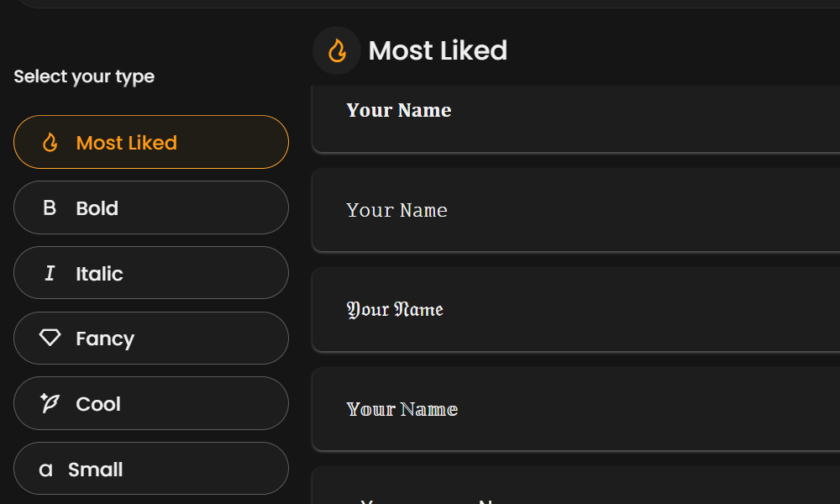Pick Small as your font type
840x504 pixels.
click(x=151, y=469)
